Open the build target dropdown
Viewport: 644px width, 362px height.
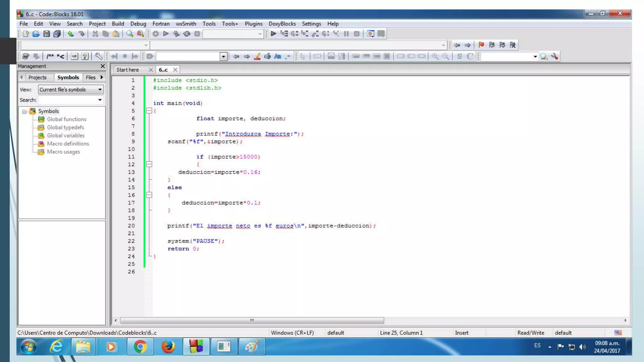pos(260,34)
